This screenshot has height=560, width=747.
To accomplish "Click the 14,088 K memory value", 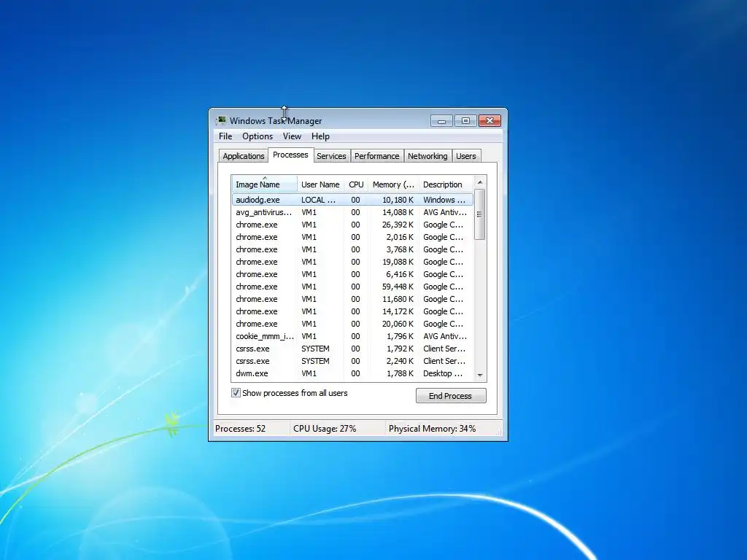I will pos(398,212).
